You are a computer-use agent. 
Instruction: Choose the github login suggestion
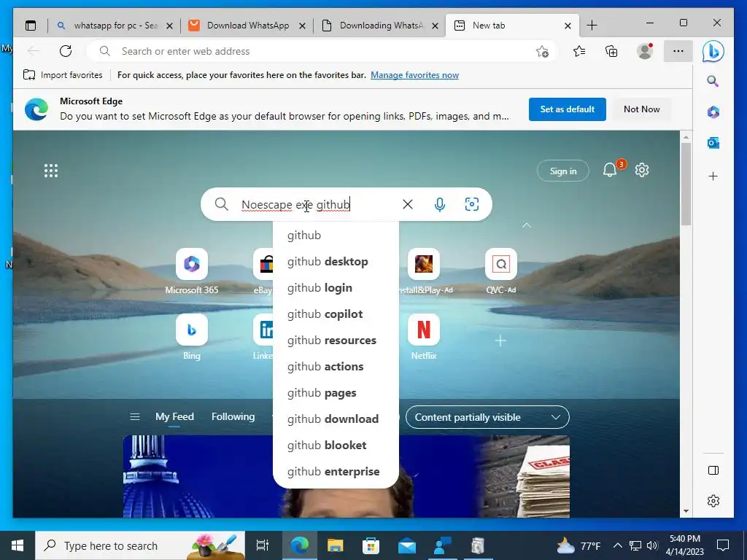(336, 287)
